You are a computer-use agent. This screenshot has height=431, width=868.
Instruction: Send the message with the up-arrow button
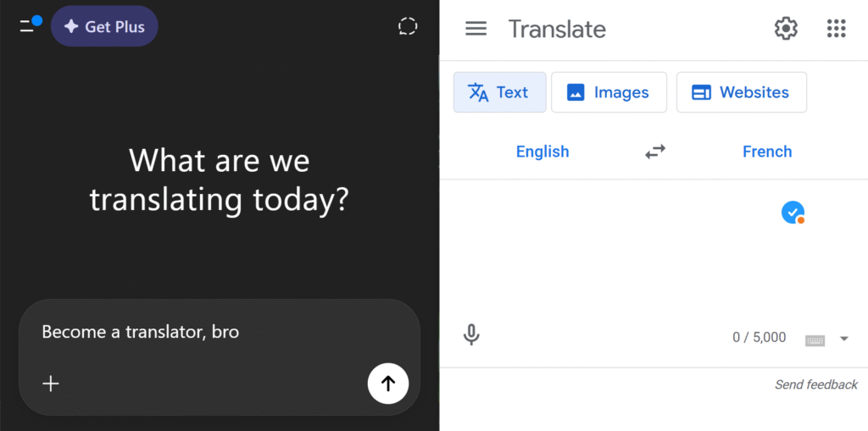[x=388, y=384]
